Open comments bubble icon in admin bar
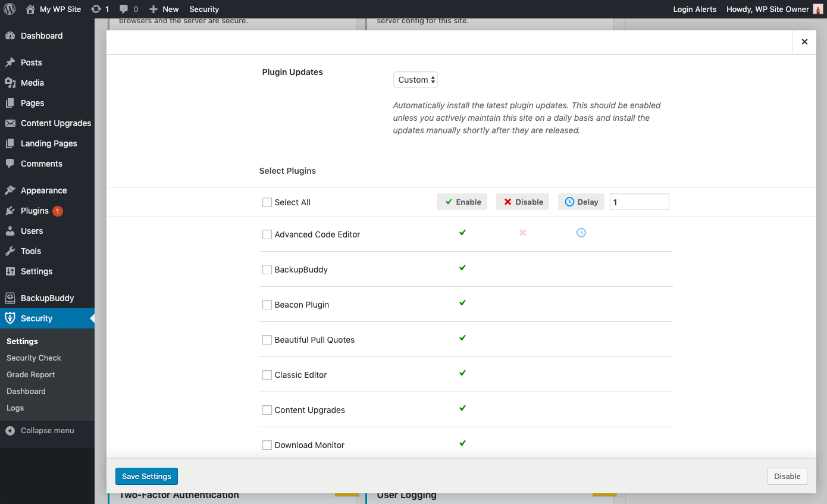The image size is (827, 504). tap(124, 9)
